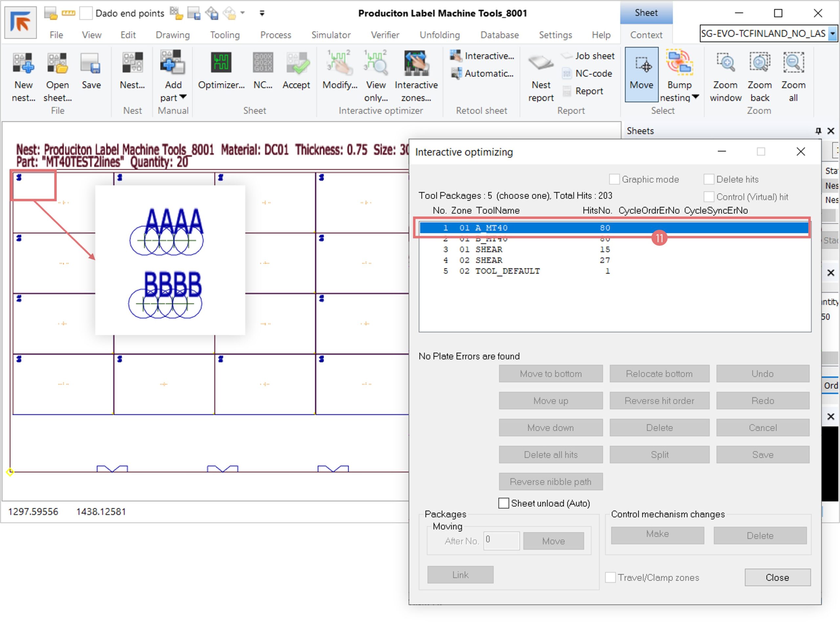Switch to the Context ribbon tab
The width and height of the screenshot is (840, 622).
pos(646,35)
